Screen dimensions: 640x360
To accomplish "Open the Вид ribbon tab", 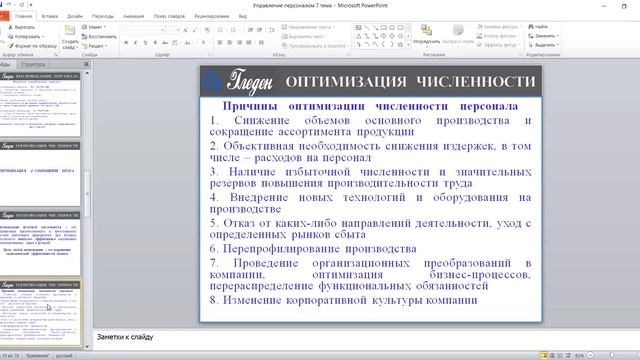I will [242, 16].
